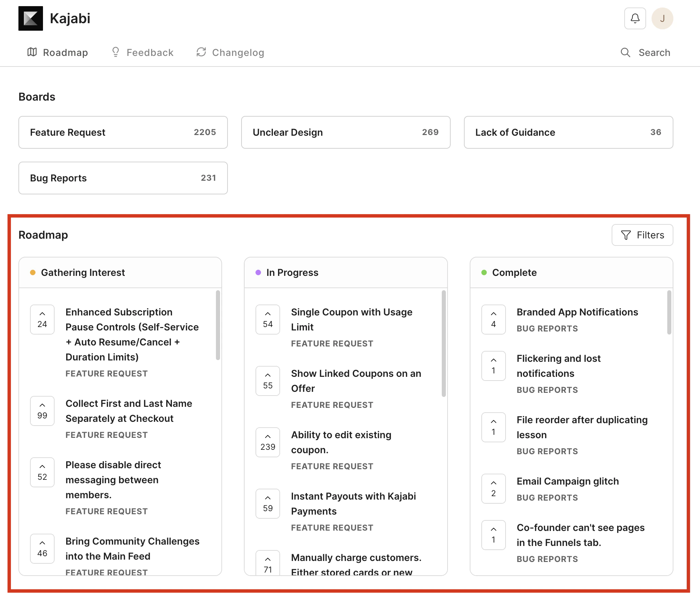Open the notifications bell
The width and height of the screenshot is (700, 607).
635,18
